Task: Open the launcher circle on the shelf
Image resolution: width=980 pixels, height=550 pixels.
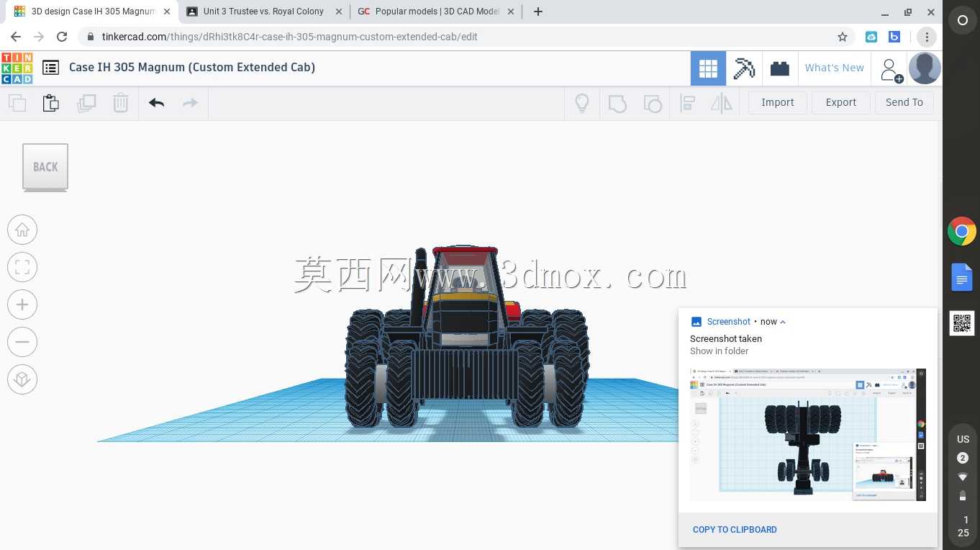Action: [x=963, y=21]
